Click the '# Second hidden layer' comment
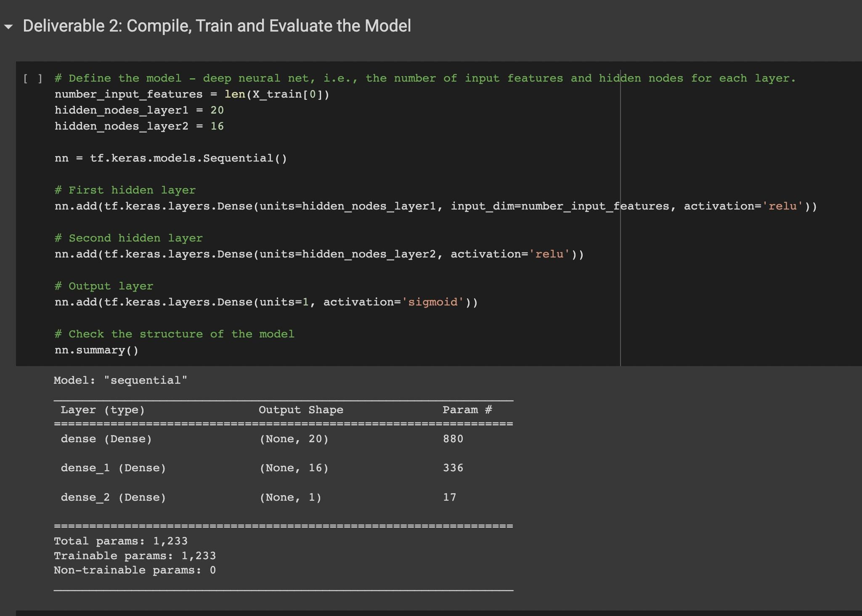This screenshot has height=616, width=862. click(x=129, y=239)
